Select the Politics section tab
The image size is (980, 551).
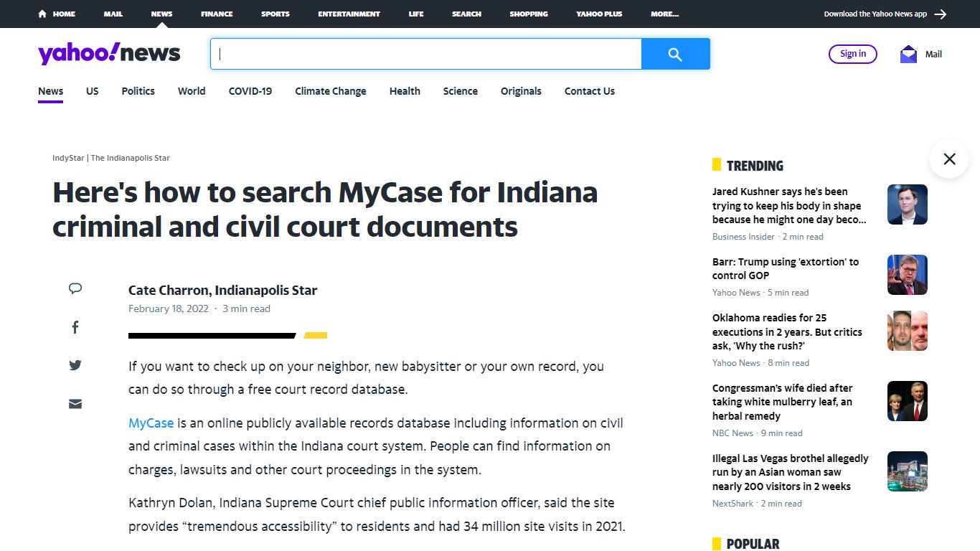point(138,91)
